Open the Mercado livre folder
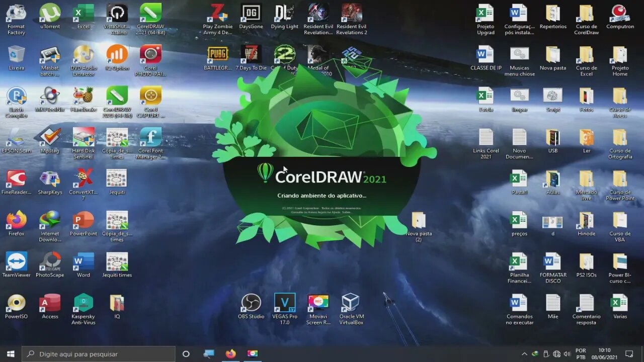The width and height of the screenshot is (644, 362). coord(587,185)
